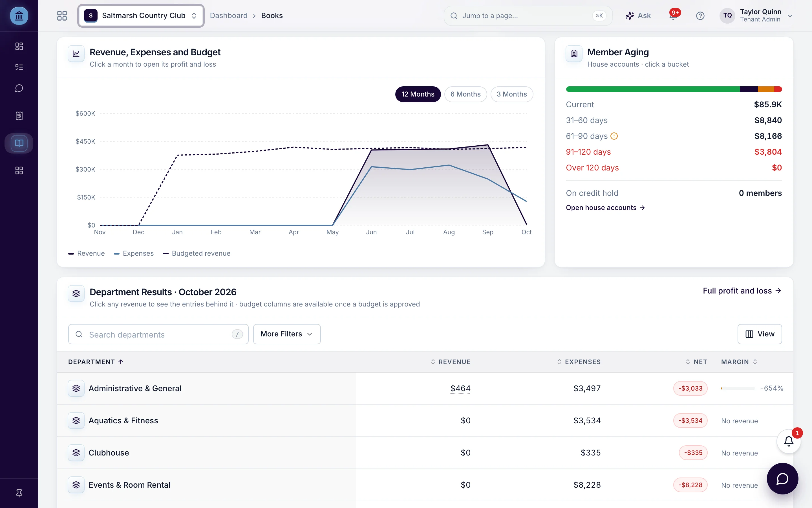Open the sidebar dollar receipt icon
The width and height of the screenshot is (812, 508).
(19, 116)
